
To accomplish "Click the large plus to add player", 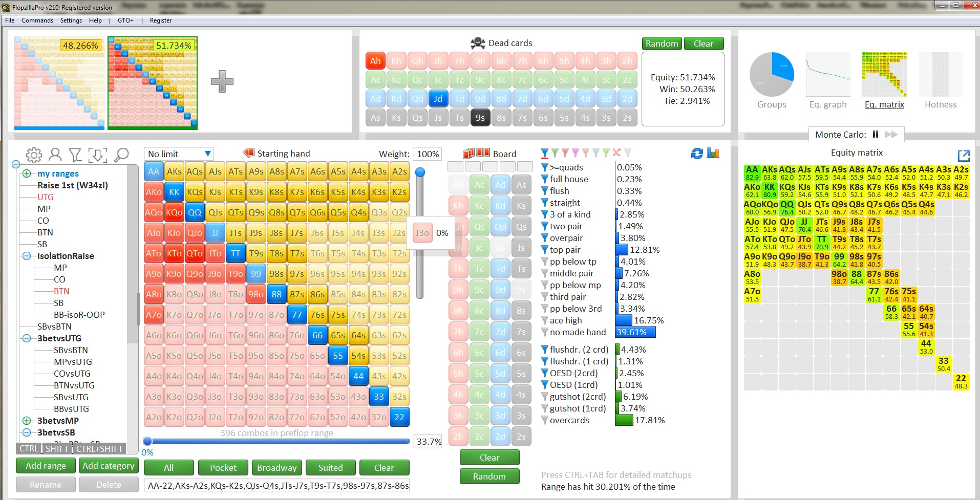I will point(222,81).
